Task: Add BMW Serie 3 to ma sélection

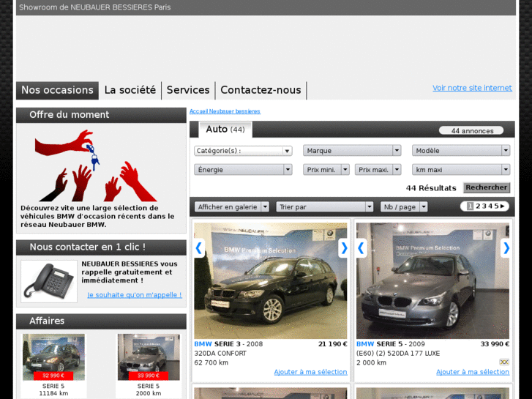Action: tap(311, 372)
